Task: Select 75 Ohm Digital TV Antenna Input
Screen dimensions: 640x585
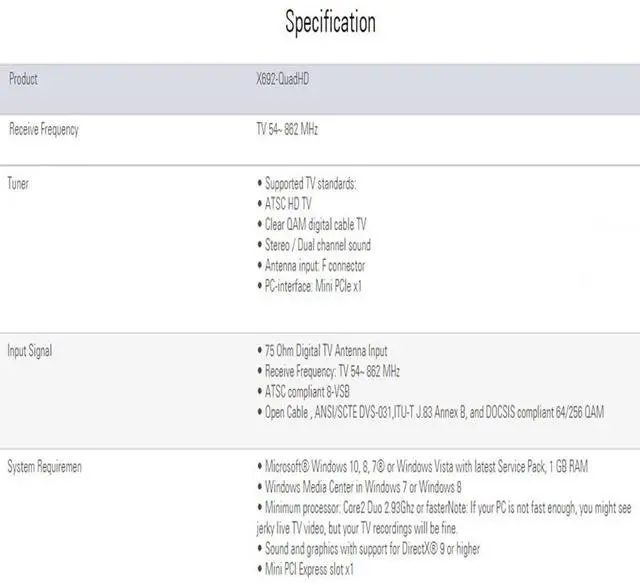Action: pos(325,351)
